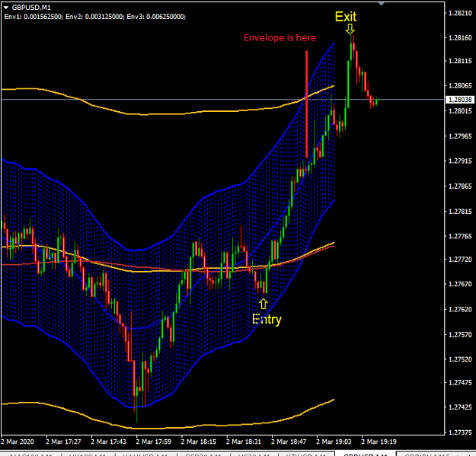Screen dimensions: 476x456
Task: Click the 1.27965 price axis label
Action: [460, 136]
